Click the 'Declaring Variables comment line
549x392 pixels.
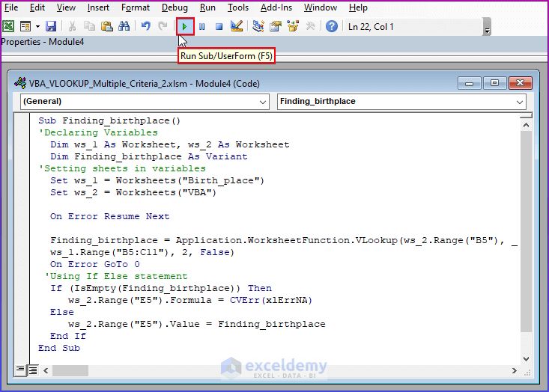pos(98,132)
